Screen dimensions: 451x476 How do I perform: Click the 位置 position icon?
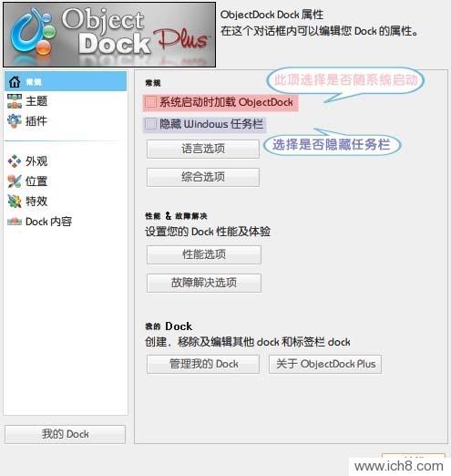click(x=15, y=181)
